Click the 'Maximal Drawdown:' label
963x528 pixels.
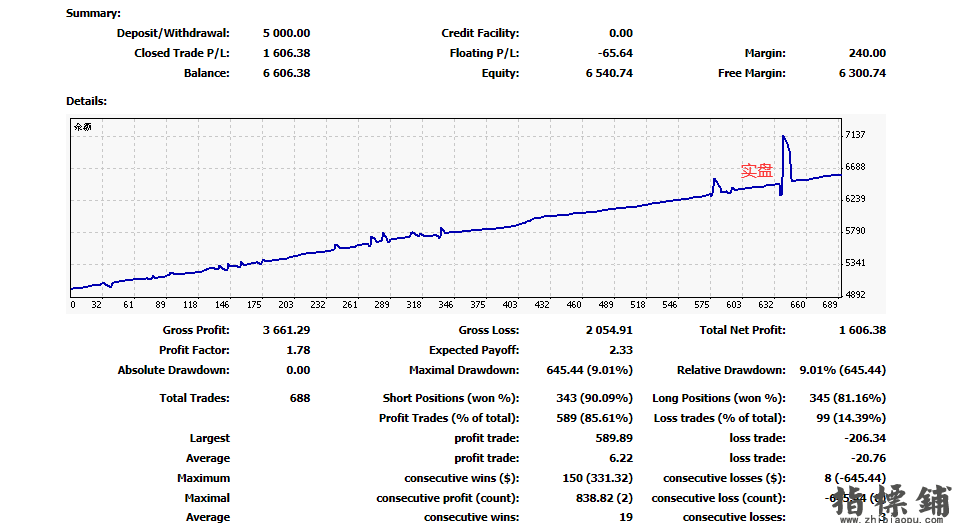[464, 370]
